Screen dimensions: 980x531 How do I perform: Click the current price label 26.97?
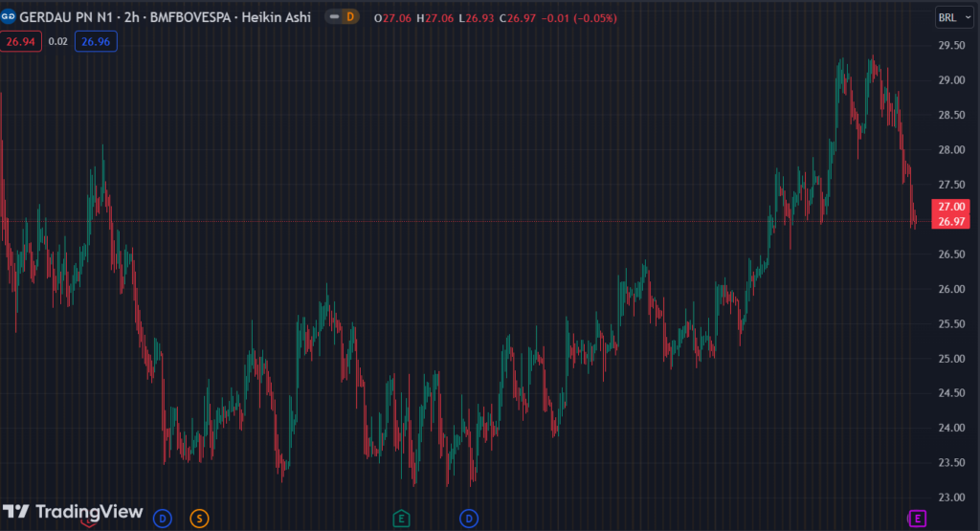951,222
